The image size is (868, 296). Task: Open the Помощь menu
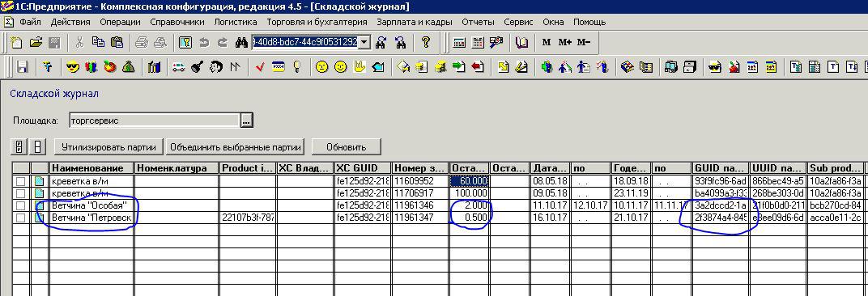click(589, 22)
